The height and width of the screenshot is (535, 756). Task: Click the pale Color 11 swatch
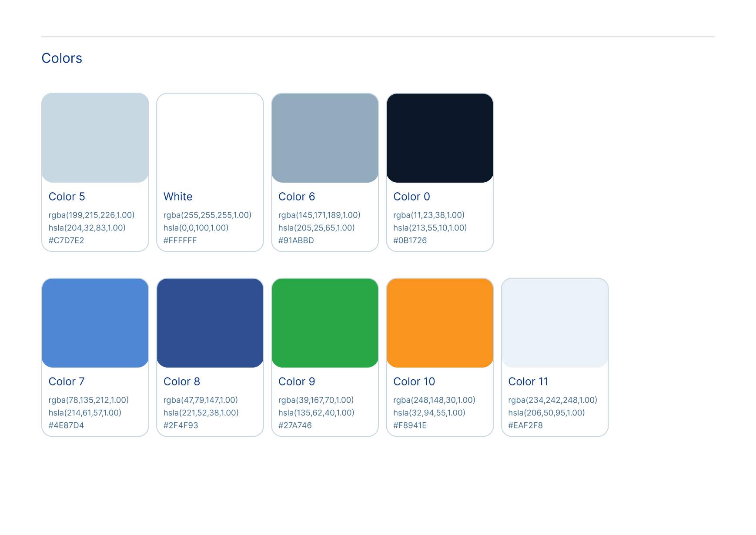[555, 323]
